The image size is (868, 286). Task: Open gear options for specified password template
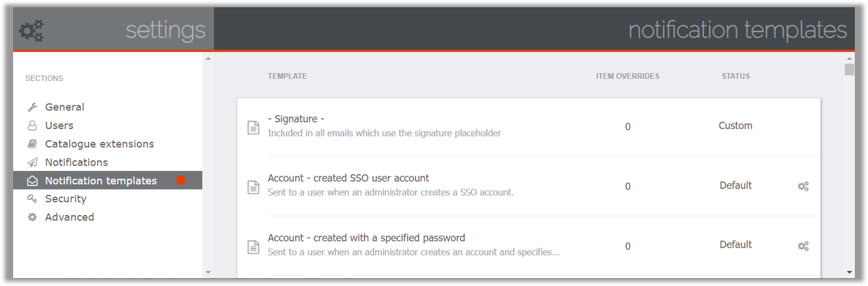point(803,246)
